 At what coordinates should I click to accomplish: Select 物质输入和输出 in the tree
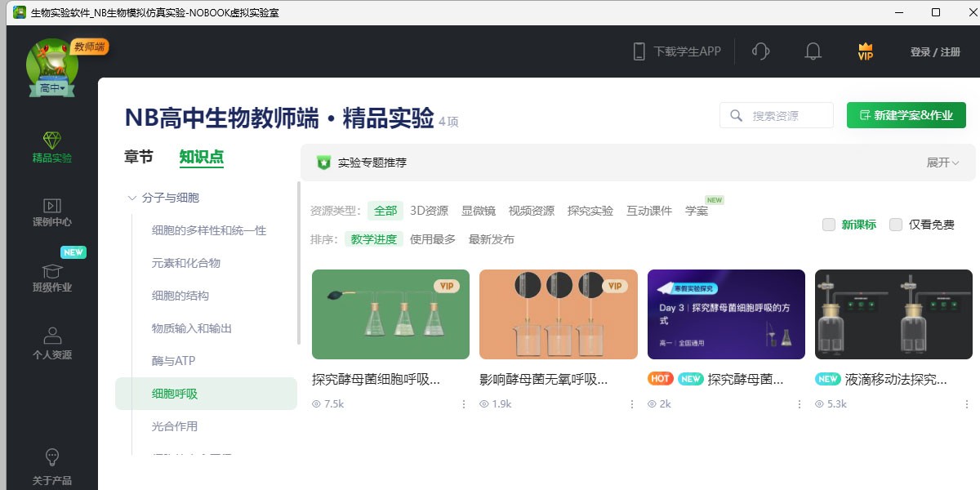pos(192,328)
